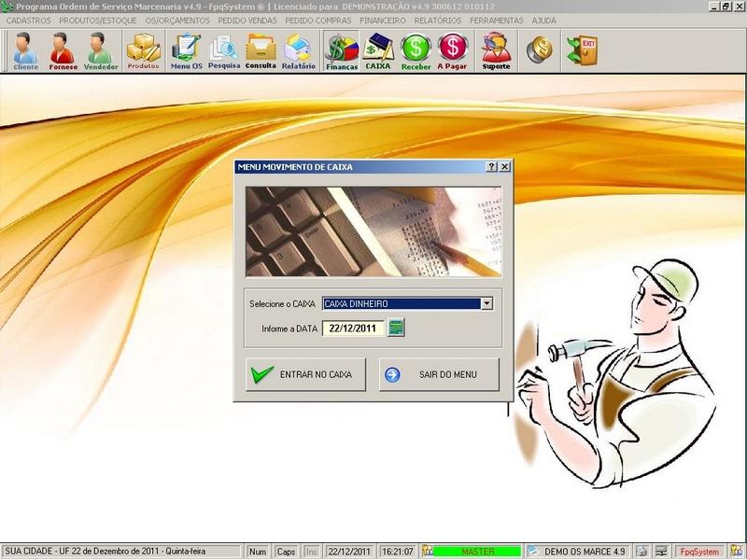The image size is (747, 560).
Task: Click the ENTRAR NO CAIXA button
Action: pos(305,375)
